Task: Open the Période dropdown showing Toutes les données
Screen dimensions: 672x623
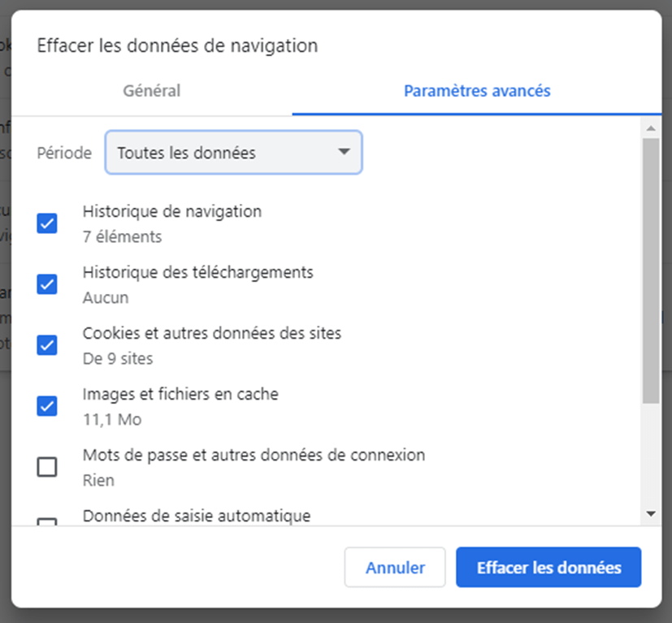Action: click(233, 153)
